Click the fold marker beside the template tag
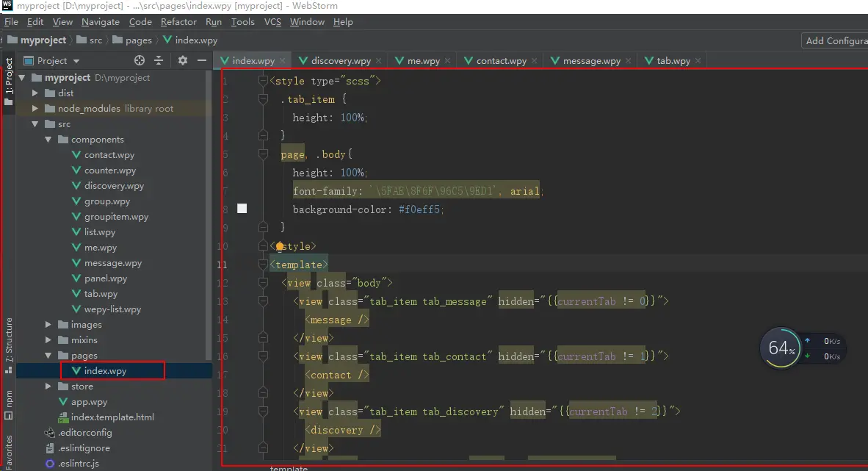Screen dimensions: 868x471 (263, 265)
